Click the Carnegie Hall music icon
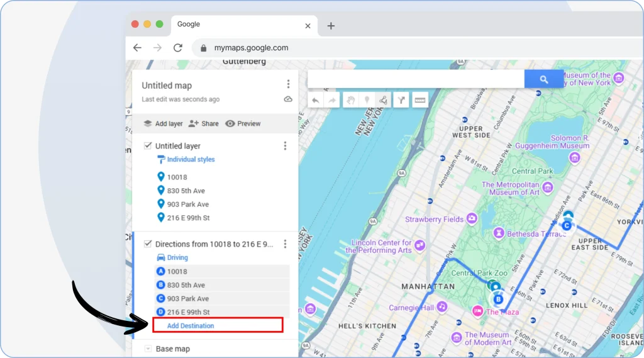 (442, 306)
